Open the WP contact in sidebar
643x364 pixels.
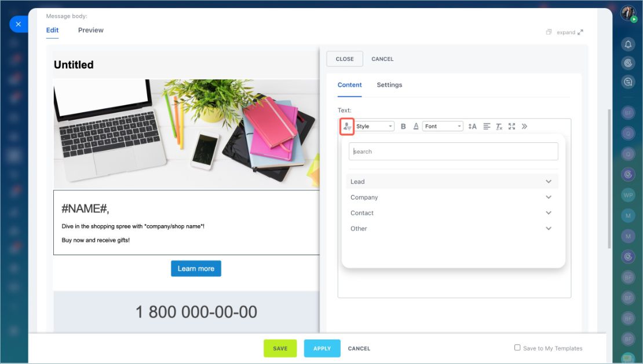click(628, 195)
